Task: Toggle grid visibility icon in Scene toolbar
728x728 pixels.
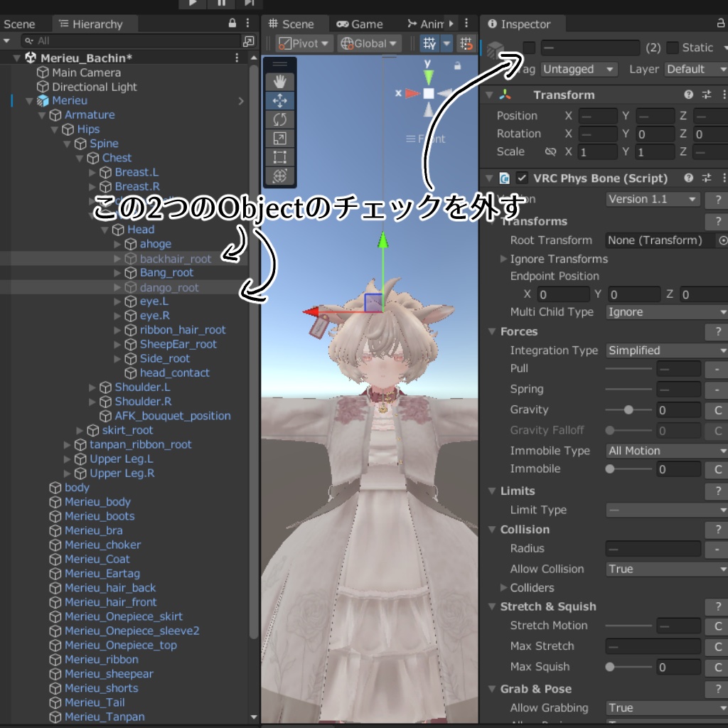Action: (x=429, y=43)
